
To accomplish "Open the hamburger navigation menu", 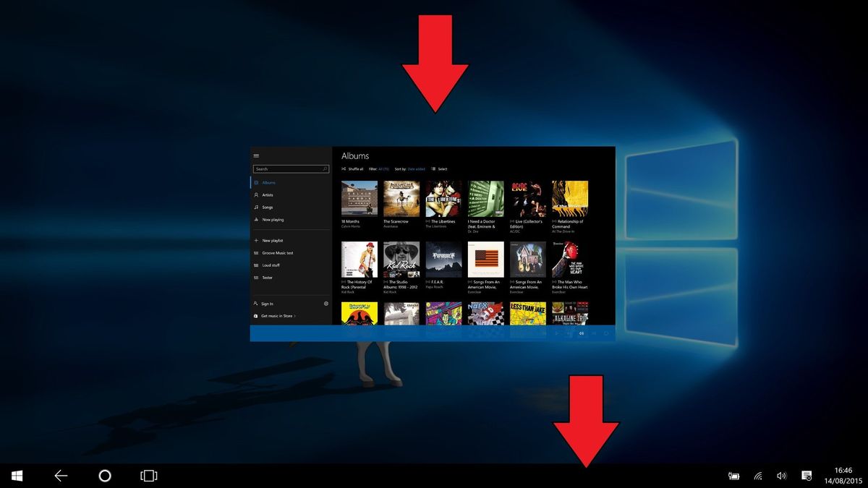I will (x=255, y=155).
